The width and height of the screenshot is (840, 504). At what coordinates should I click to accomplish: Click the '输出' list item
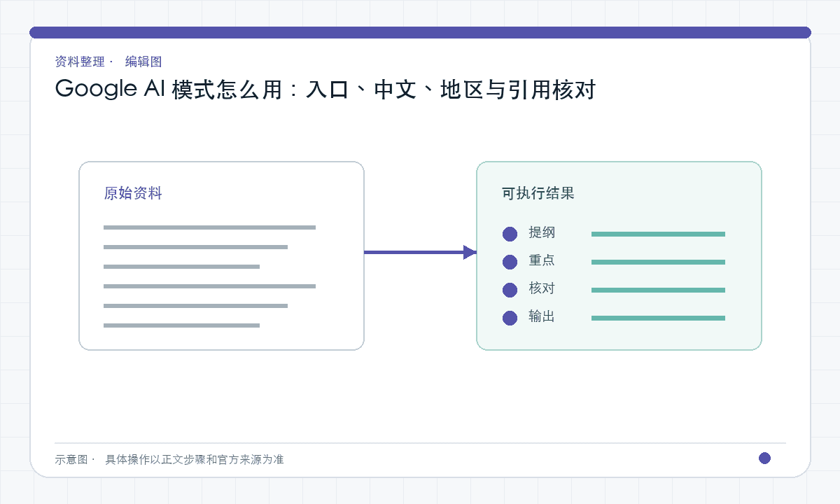point(542,316)
